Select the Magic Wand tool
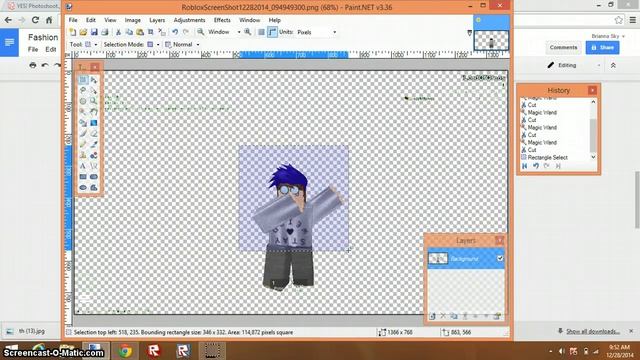 click(x=83, y=111)
